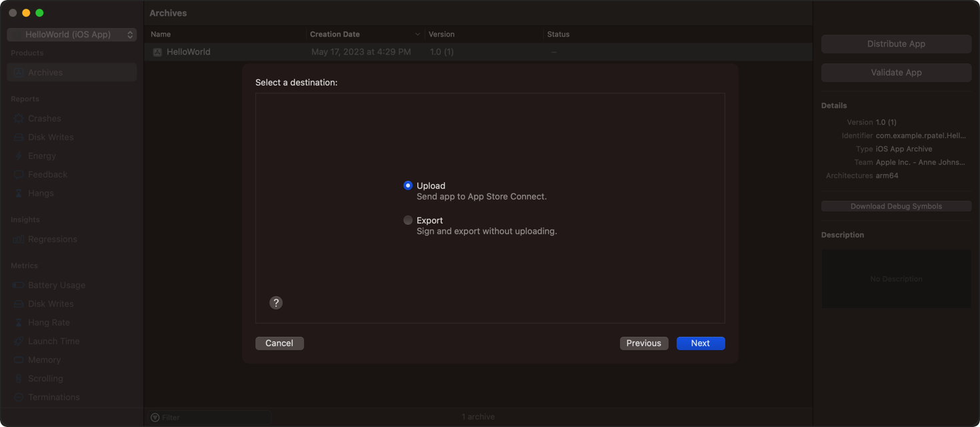Click the Terminations icon
The image size is (980, 427).
[19, 398]
